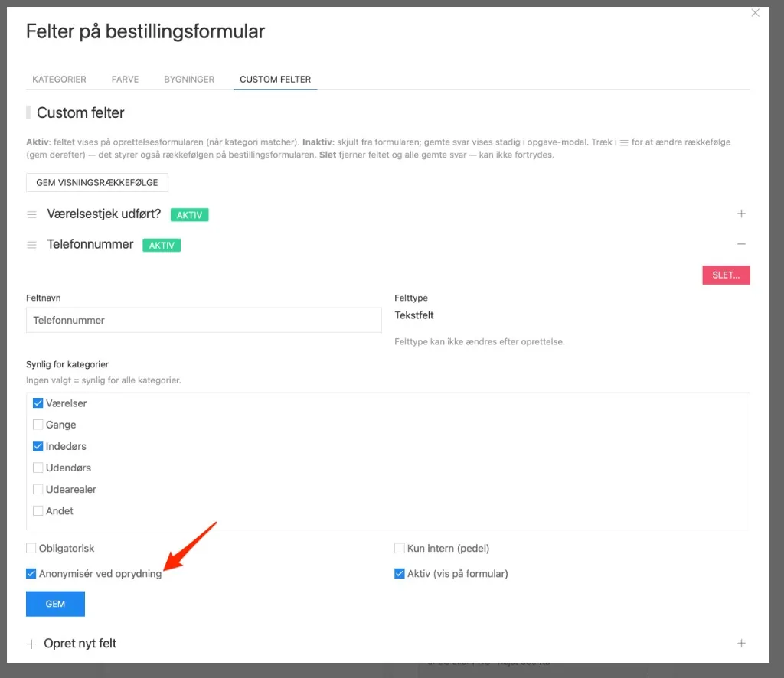Enable the Obligatorisk checkbox
This screenshot has width=784, height=678.
tap(31, 548)
